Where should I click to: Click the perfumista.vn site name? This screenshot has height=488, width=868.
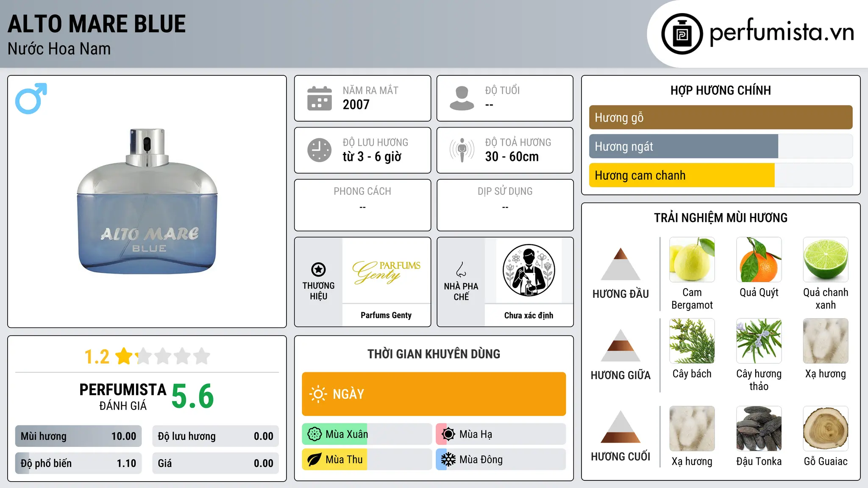[782, 32]
